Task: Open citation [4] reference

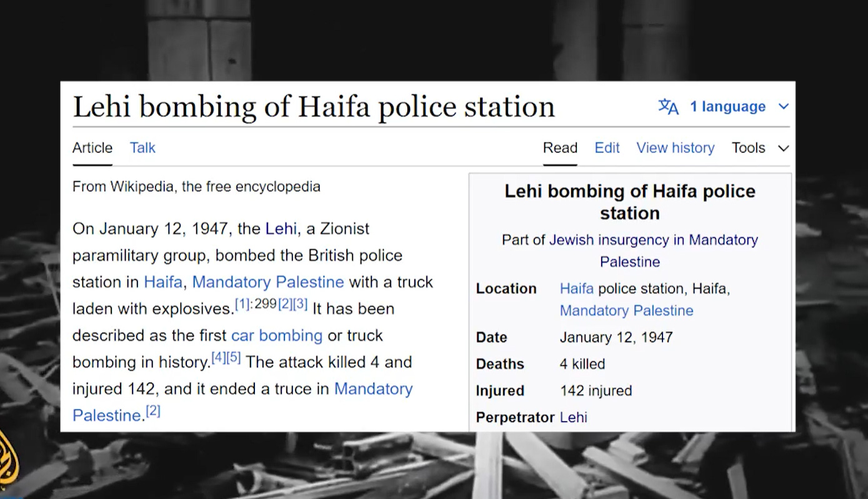Action: (x=219, y=358)
